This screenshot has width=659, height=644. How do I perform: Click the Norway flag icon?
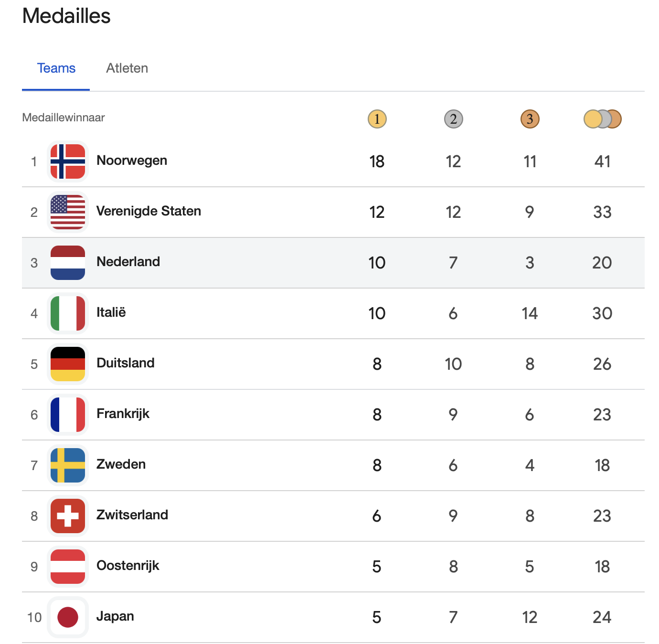tap(68, 161)
